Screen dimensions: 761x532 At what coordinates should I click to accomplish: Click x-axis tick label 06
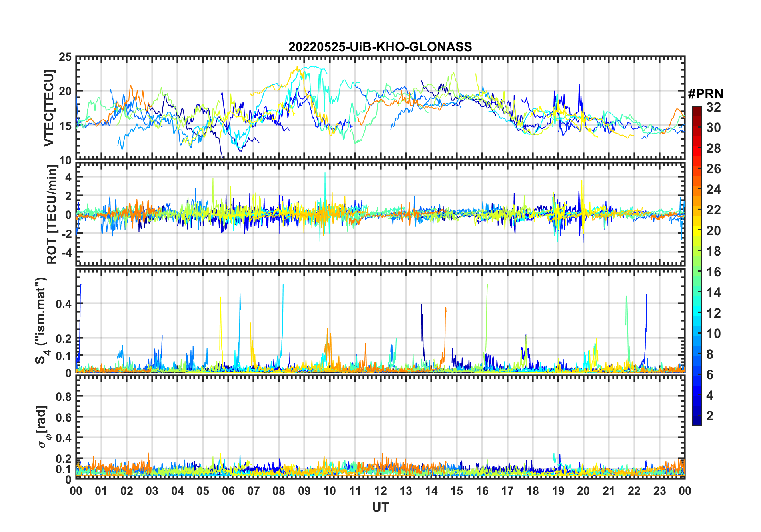click(228, 491)
